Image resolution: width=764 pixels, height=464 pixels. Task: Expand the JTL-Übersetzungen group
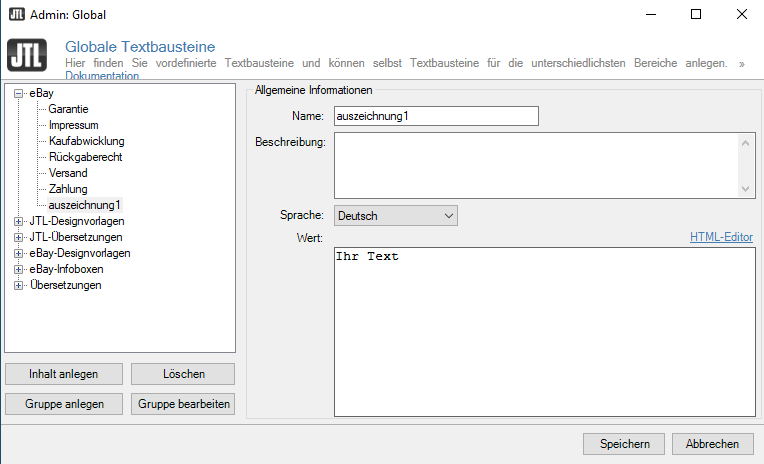(x=19, y=238)
